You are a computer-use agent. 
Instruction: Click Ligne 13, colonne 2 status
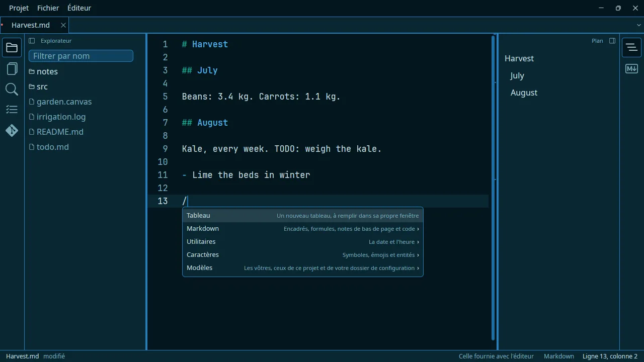tap(610, 356)
